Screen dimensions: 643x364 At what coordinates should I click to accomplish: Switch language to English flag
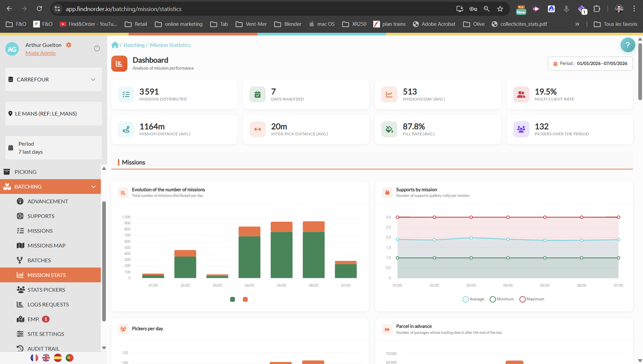point(46,358)
